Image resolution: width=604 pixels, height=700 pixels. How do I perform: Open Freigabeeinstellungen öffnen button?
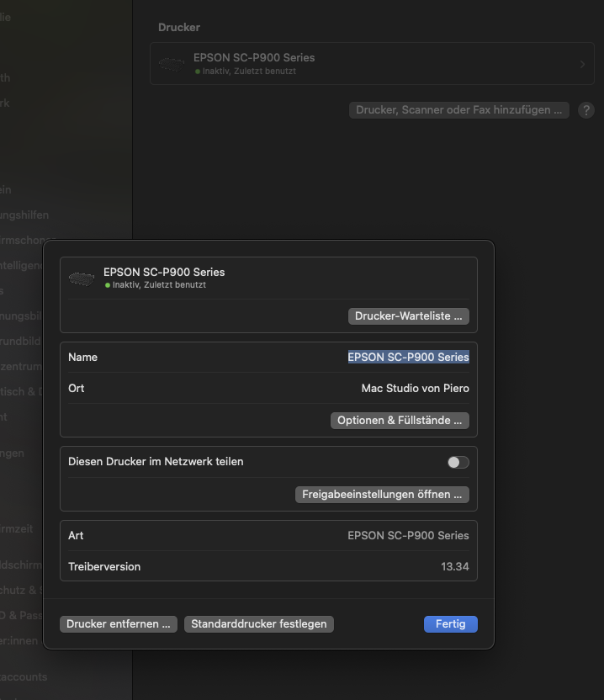pos(382,495)
